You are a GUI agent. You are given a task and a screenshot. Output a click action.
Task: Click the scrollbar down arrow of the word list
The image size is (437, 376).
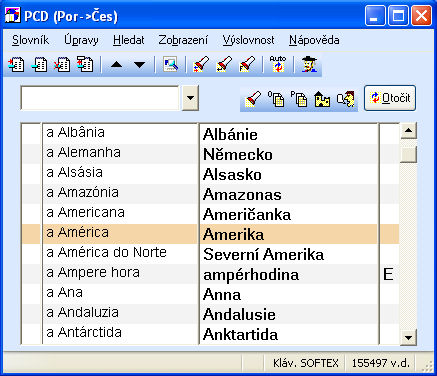(x=408, y=337)
